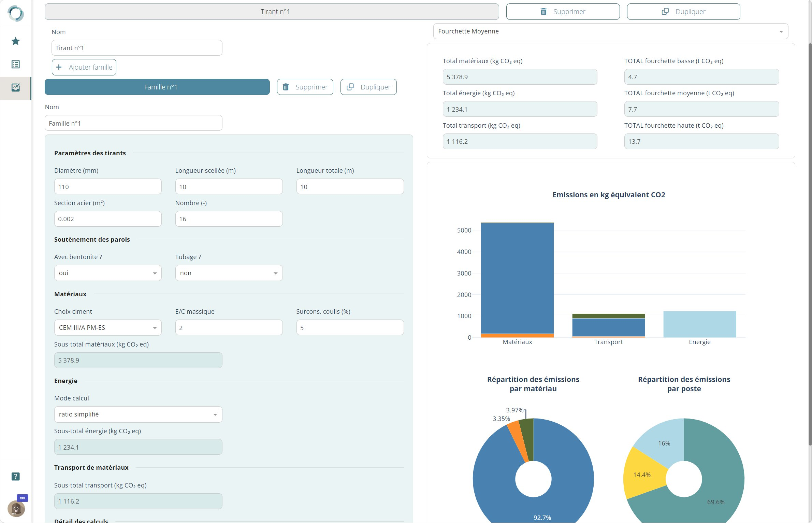
Task: Click Dupliquer button next to Famille n°1
Action: (x=368, y=87)
